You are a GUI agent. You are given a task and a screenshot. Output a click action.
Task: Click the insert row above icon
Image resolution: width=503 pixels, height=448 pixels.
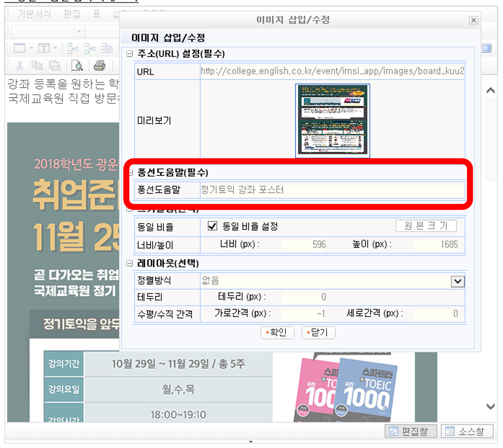pyautogui.click(x=73, y=48)
